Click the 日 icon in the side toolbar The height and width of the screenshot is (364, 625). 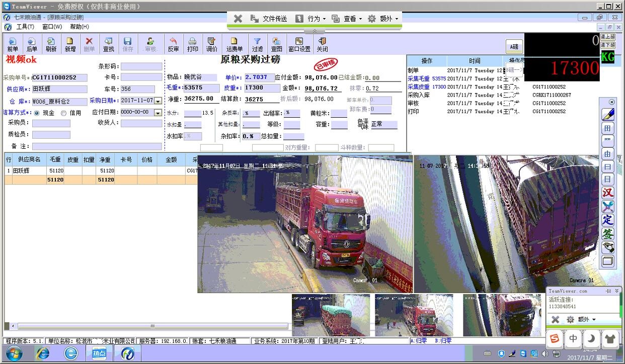click(608, 166)
